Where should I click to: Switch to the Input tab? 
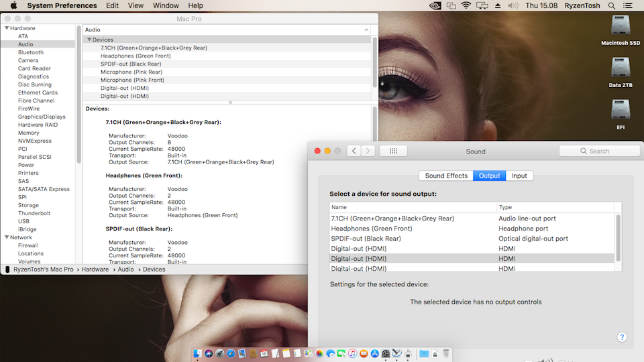(519, 176)
